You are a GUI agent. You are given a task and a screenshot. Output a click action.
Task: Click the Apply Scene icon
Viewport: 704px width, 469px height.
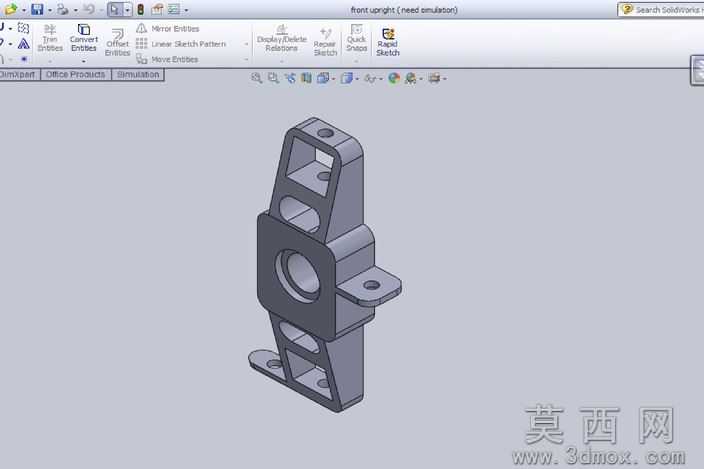(410, 78)
